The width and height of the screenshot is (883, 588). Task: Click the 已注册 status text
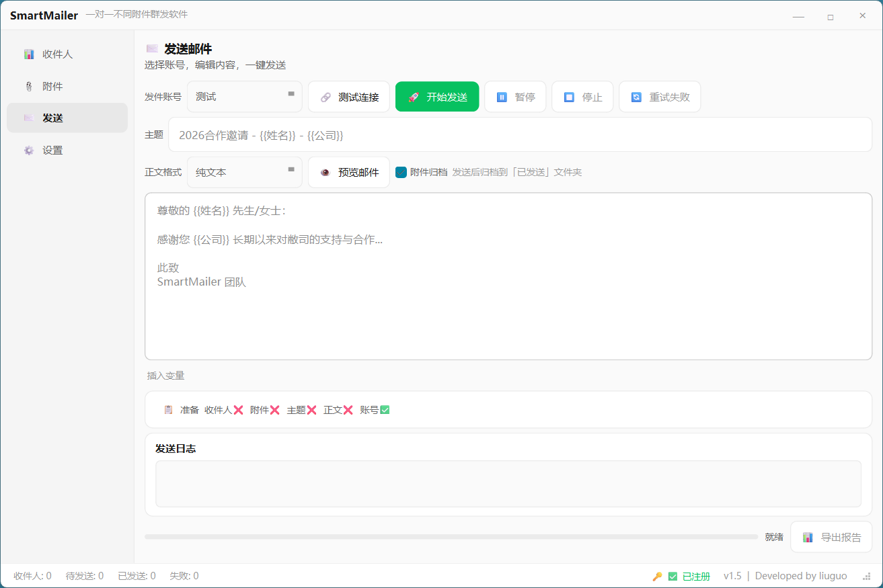click(x=696, y=577)
